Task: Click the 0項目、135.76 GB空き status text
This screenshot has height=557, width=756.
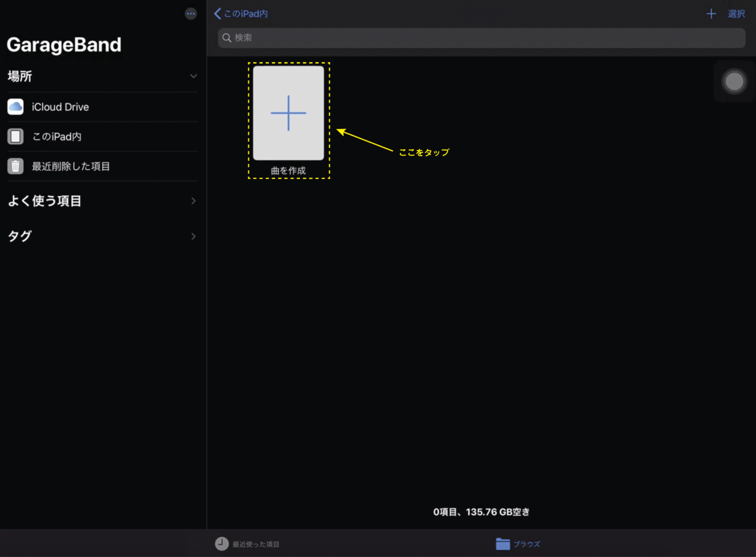Action: coord(481,512)
